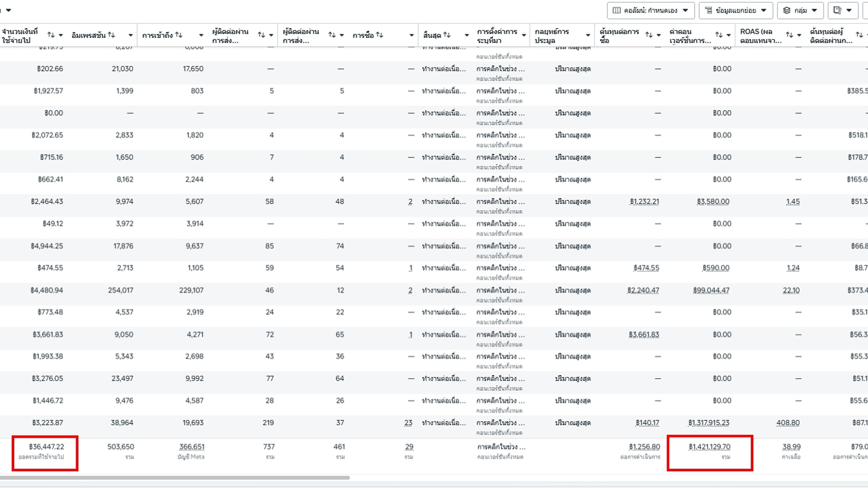Image resolution: width=868 pixels, height=488 pixels.
Task: Click the total amount ฿36,447.22
Action: [x=47, y=447]
